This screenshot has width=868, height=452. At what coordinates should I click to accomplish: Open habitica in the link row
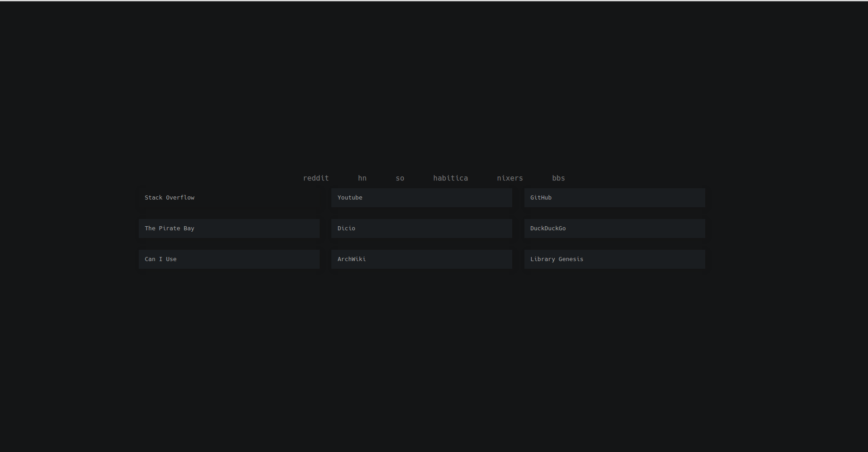[x=450, y=178]
